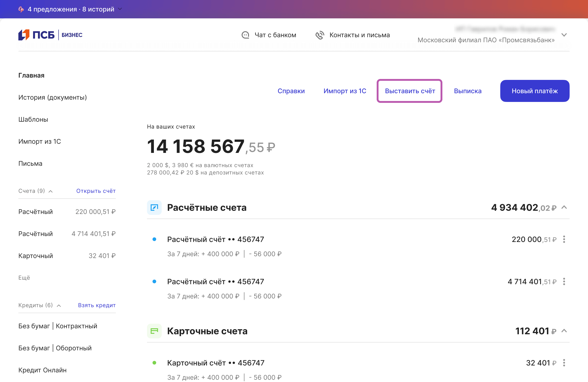Screen dimensions: 588x382
Task: Collapse the Кредиты (6) sidebar list
Action: tap(59, 306)
